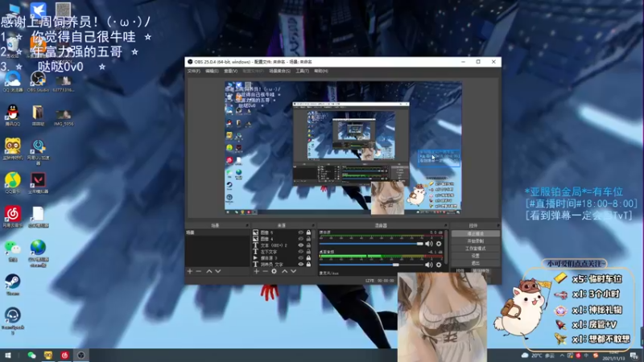Open the Windows Start menu
Image resolution: width=644 pixels, height=362 pixels.
tap(8, 356)
